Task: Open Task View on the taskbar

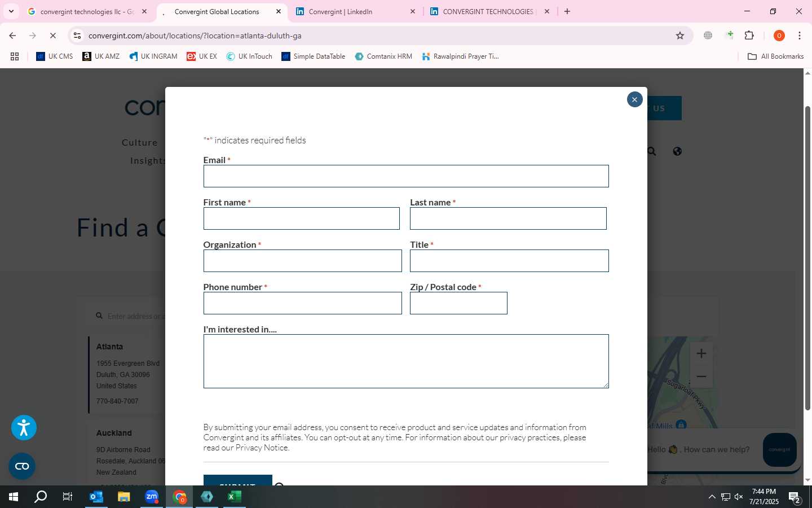Action: 68,497
